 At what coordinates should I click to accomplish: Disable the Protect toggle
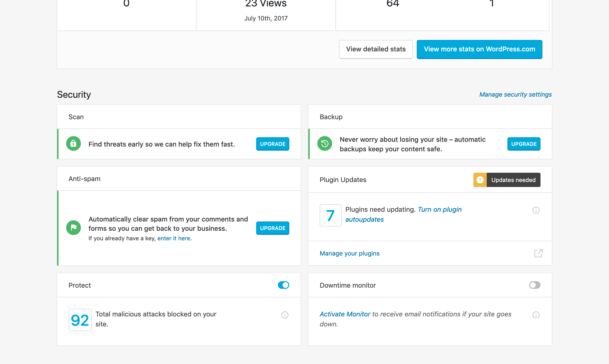point(283,285)
